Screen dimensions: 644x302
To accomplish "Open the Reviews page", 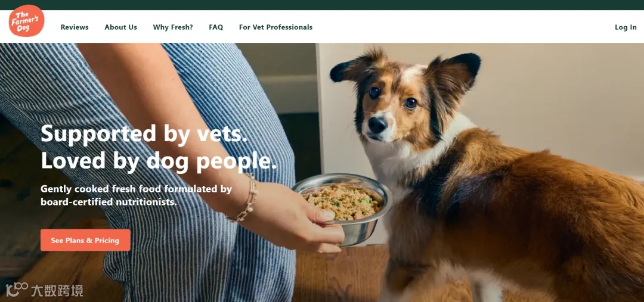I will [x=75, y=27].
